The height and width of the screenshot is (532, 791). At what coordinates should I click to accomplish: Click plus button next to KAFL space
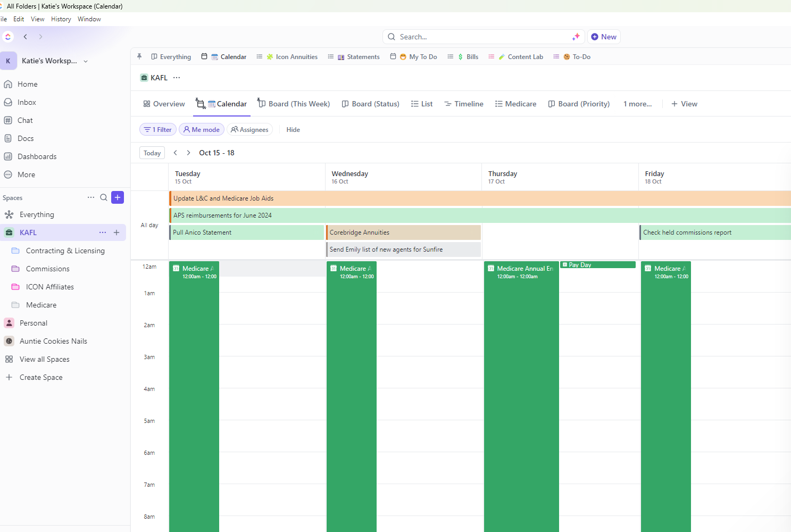pyautogui.click(x=116, y=232)
